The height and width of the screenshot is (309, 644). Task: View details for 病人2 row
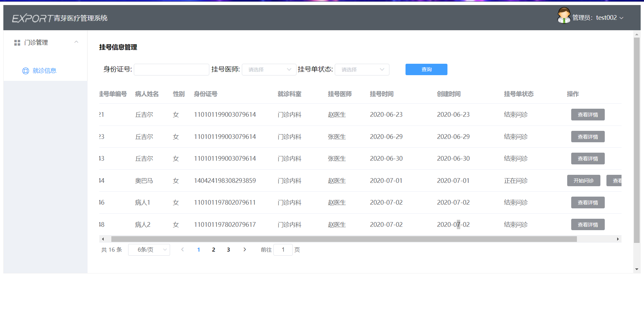tap(588, 224)
